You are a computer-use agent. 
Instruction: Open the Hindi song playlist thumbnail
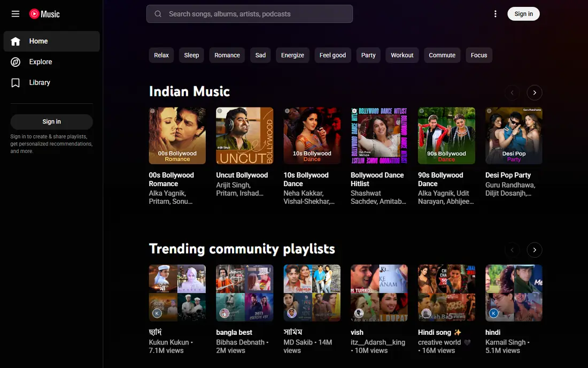(447, 293)
